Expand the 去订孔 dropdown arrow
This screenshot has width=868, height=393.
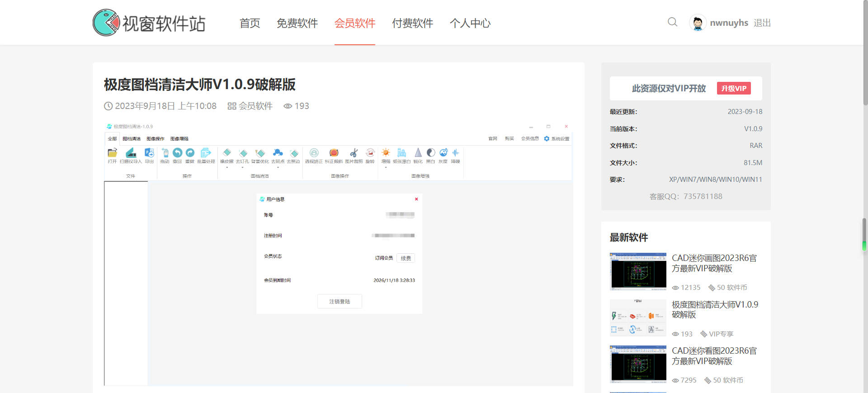(242, 167)
